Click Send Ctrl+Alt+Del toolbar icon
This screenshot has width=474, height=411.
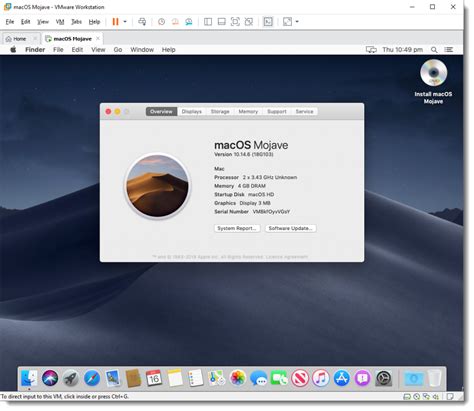pos(142,22)
